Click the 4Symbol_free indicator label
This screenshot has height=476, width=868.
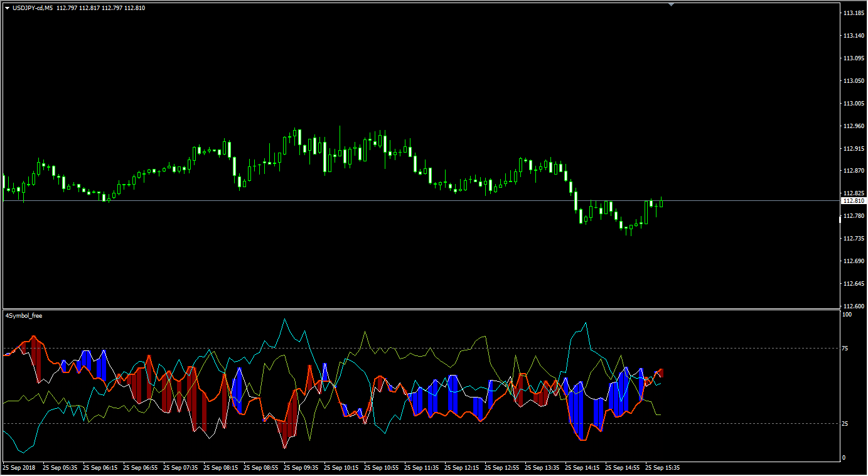(x=24, y=316)
